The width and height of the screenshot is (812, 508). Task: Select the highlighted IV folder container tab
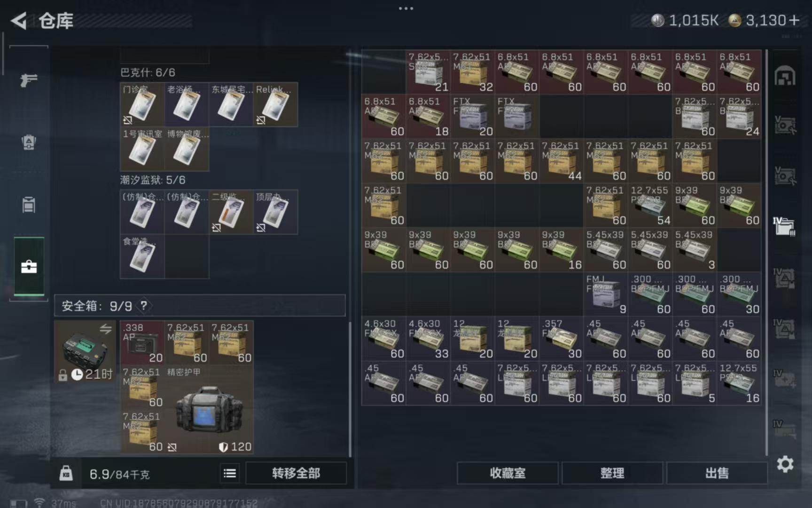tap(784, 226)
